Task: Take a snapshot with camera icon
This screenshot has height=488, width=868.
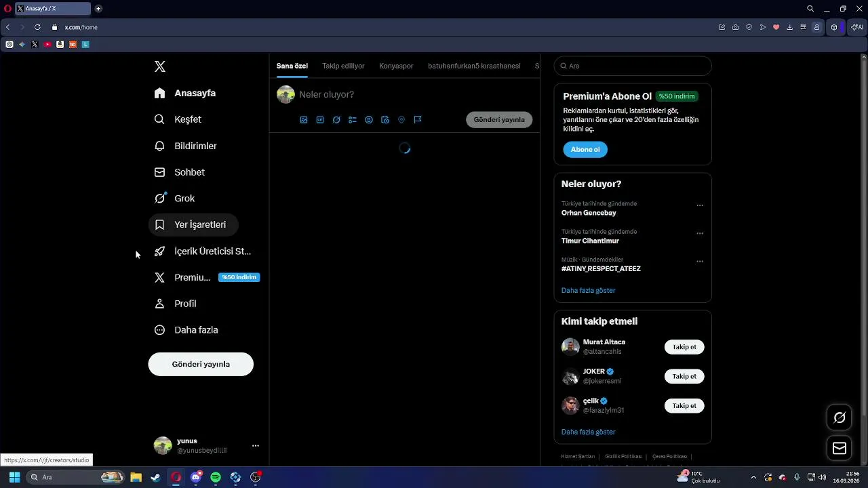Action: click(x=736, y=27)
